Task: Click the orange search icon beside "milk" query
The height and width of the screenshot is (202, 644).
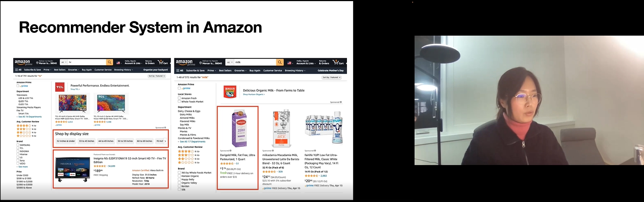Action: click(280, 62)
